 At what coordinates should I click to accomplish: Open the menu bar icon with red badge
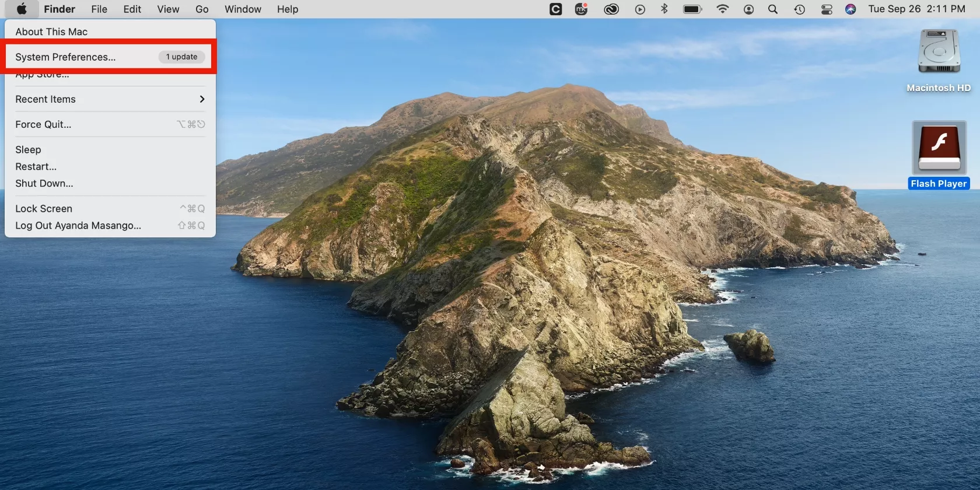pos(582,9)
